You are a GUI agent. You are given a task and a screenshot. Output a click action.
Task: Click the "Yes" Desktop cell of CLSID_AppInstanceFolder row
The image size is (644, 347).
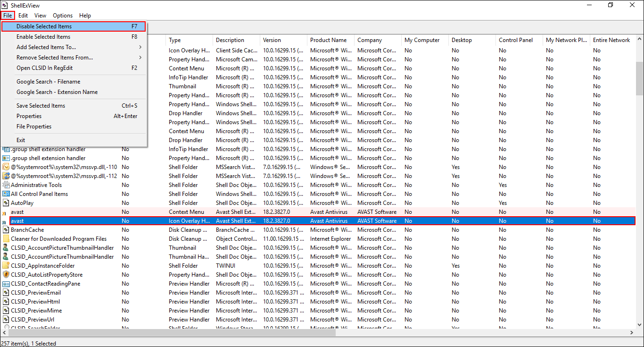(x=455, y=266)
